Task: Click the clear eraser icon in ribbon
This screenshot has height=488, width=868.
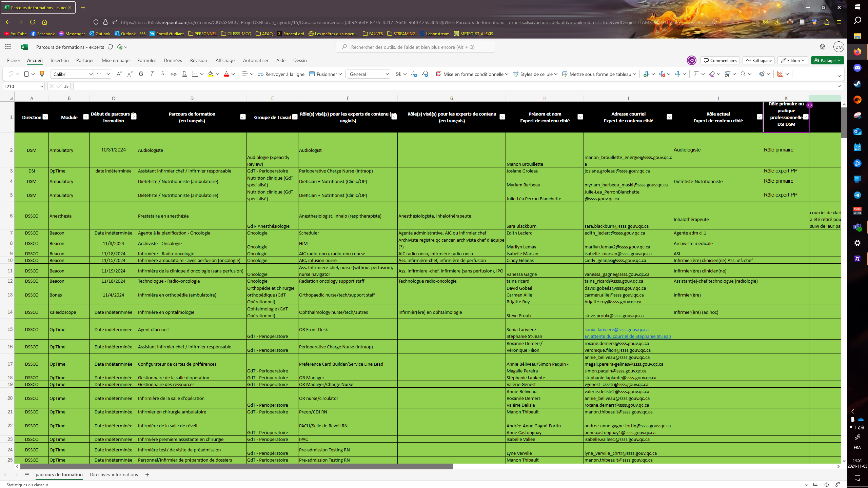Action: click(712, 74)
